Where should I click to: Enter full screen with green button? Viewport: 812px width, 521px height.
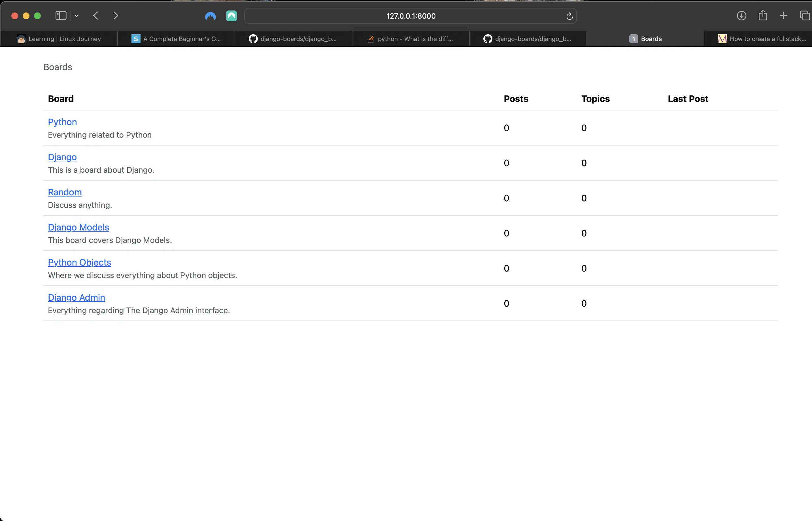(38, 16)
